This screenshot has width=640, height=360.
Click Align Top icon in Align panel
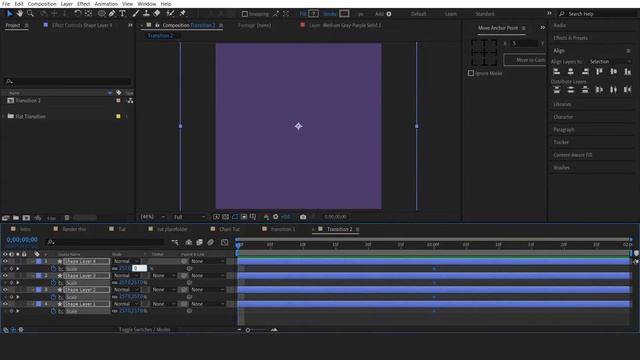tap(599, 72)
